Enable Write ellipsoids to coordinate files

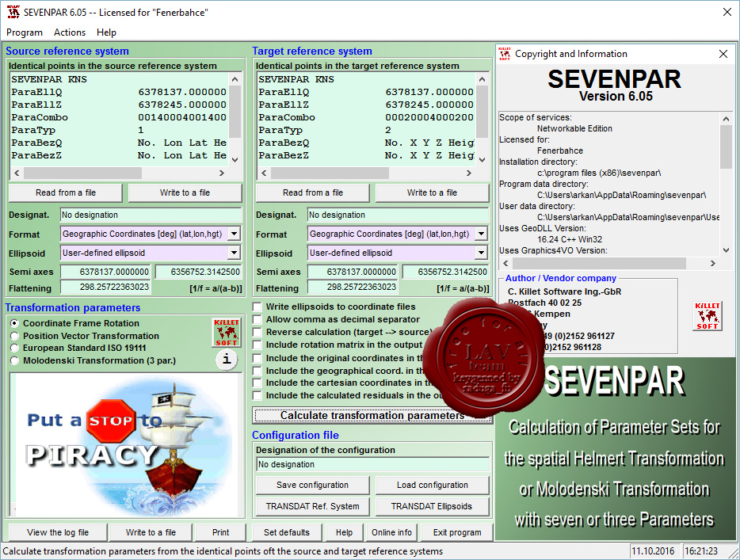coord(257,307)
